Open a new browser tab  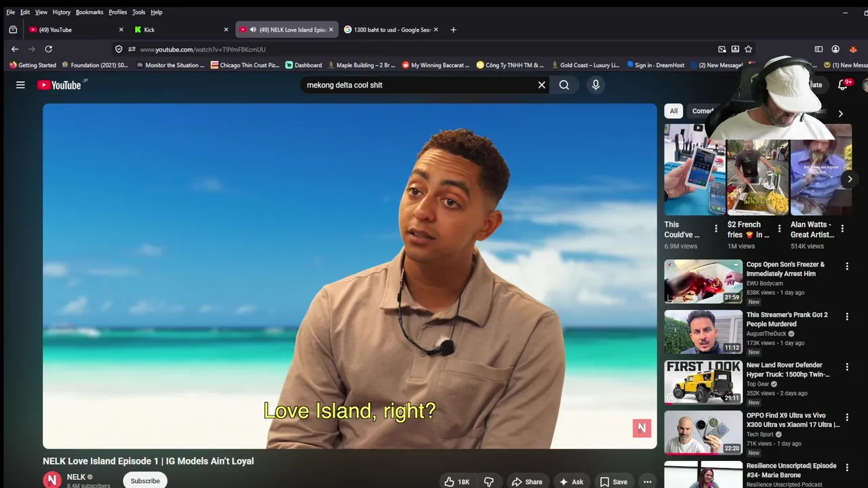453,29
